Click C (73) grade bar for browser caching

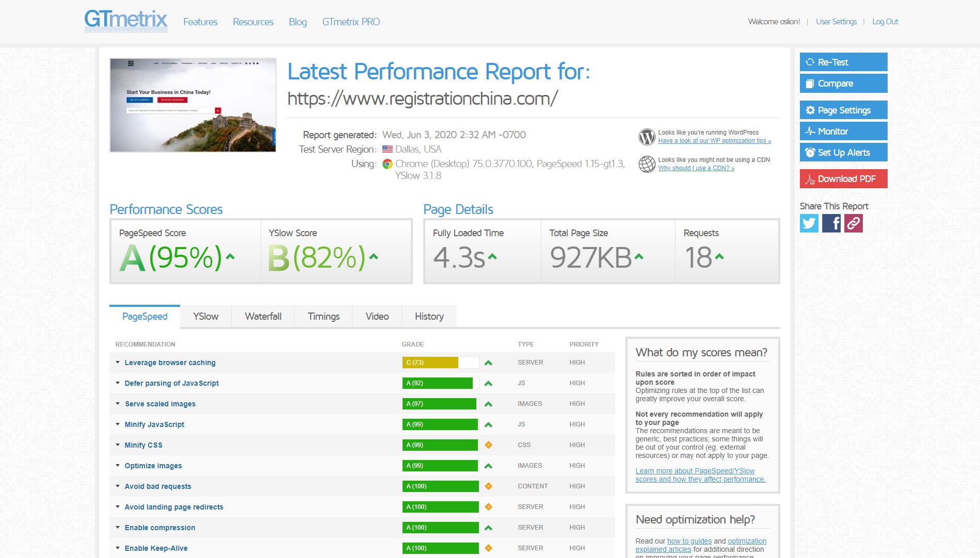click(x=440, y=363)
